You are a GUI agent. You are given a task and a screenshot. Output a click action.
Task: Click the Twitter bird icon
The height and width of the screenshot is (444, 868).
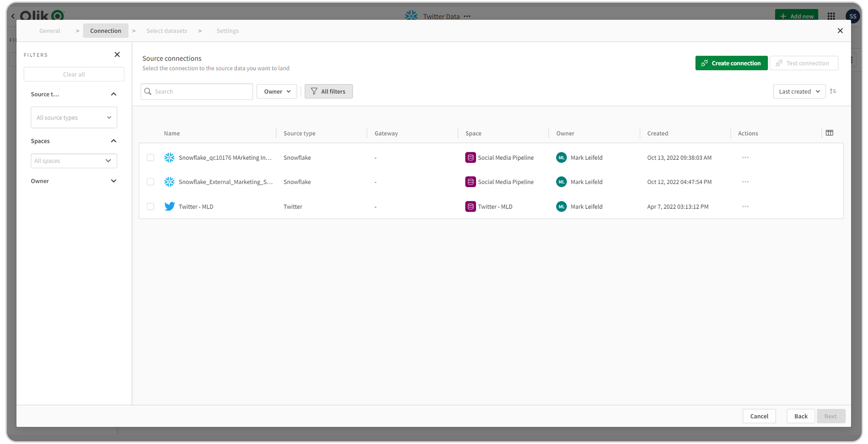pos(170,206)
